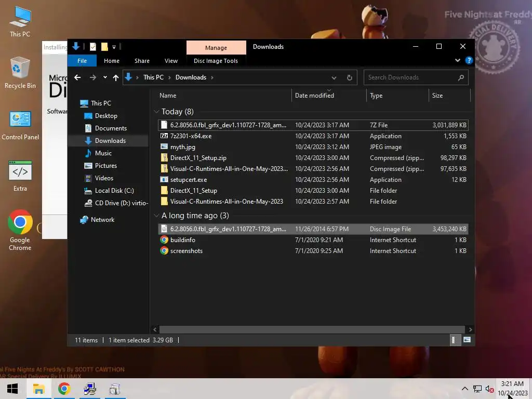Screen dimensions: 532x399
Task: Click the New folder quick access icon
Action: [x=104, y=47]
